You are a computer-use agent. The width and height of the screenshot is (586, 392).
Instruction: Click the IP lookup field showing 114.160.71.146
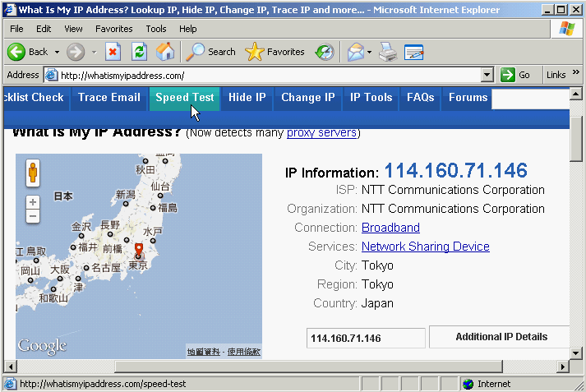[366, 339]
